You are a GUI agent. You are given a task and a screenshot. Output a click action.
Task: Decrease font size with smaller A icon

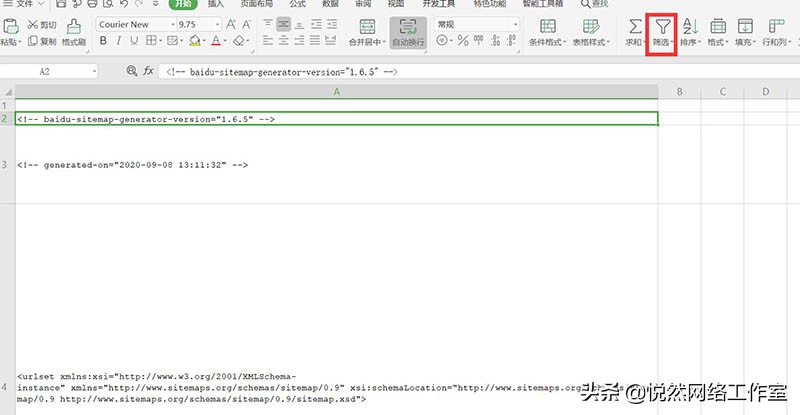[x=247, y=25]
